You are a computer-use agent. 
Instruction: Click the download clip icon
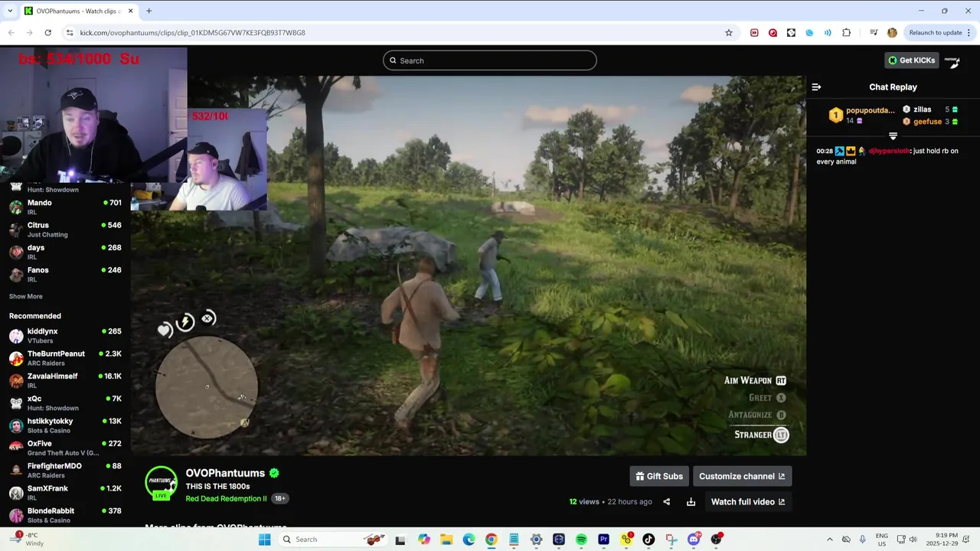[691, 502]
